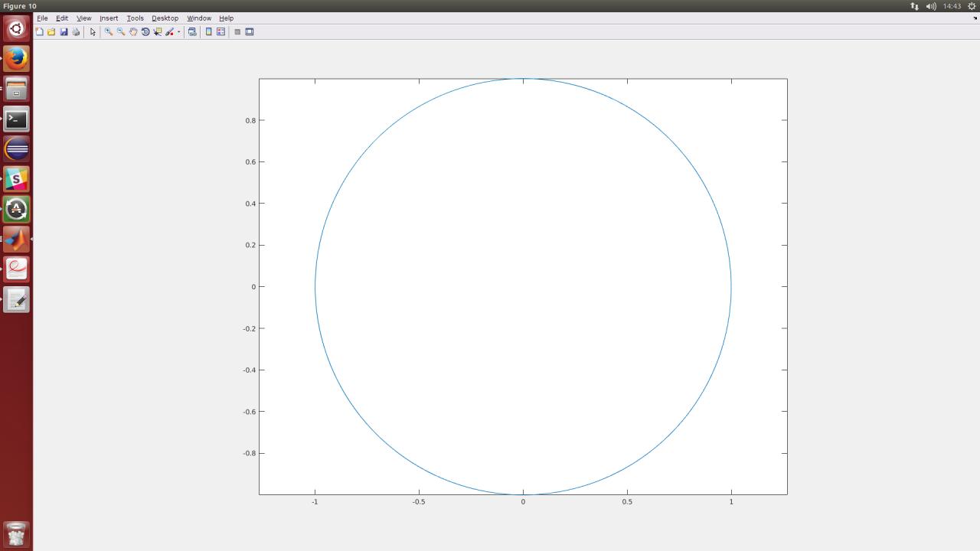Dock the figure using the corner arrow
The height and width of the screenshot is (551, 980).
[975, 18]
